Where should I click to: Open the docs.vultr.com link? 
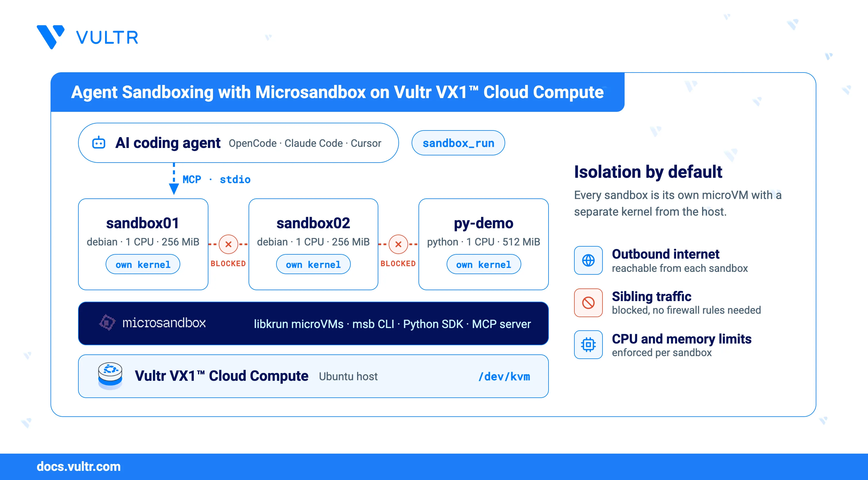tap(79, 467)
